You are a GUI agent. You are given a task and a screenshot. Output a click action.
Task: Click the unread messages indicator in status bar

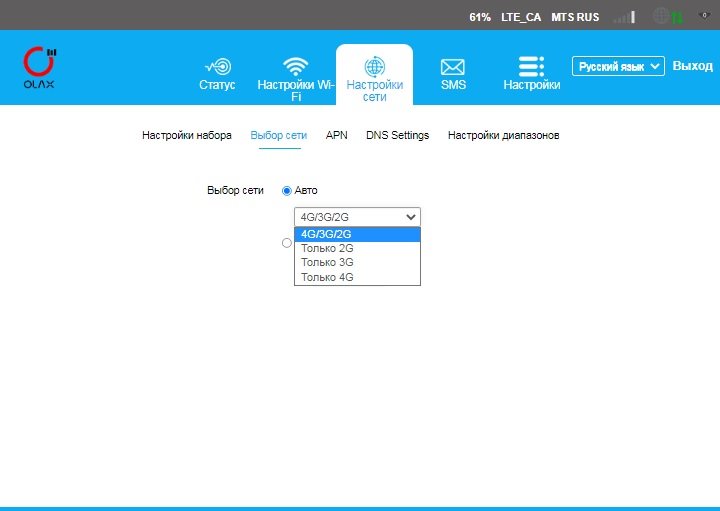(x=704, y=16)
